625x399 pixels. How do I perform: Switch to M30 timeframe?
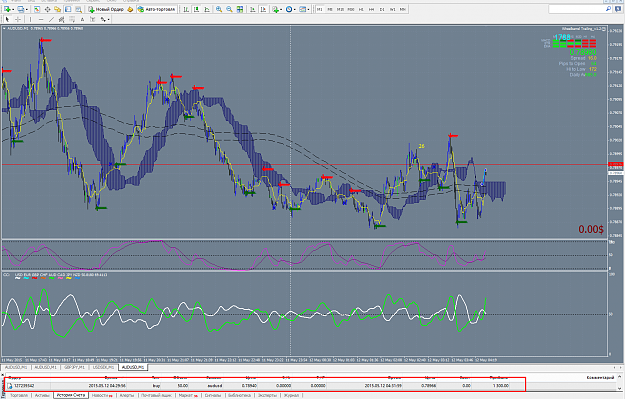[x=351, y=9]
